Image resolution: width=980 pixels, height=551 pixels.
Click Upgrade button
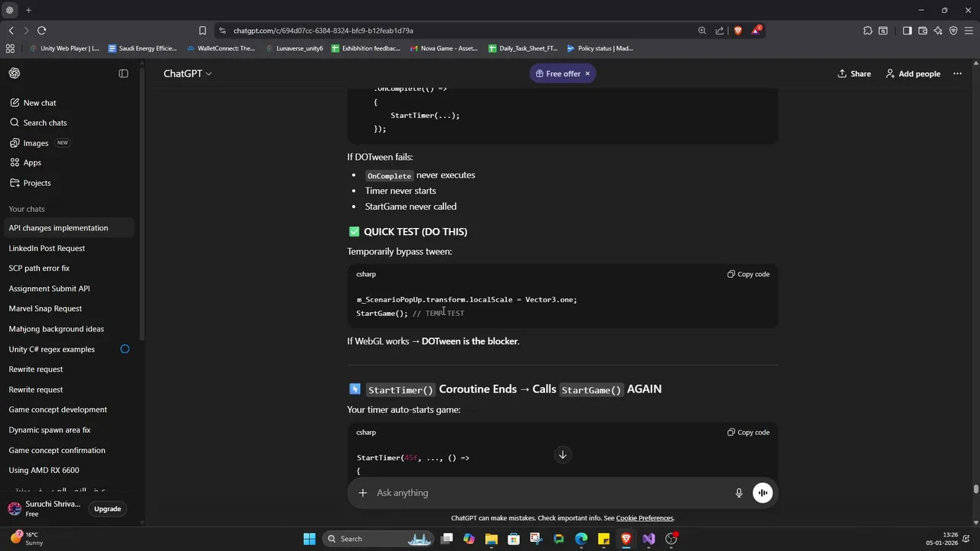(107, 509)
